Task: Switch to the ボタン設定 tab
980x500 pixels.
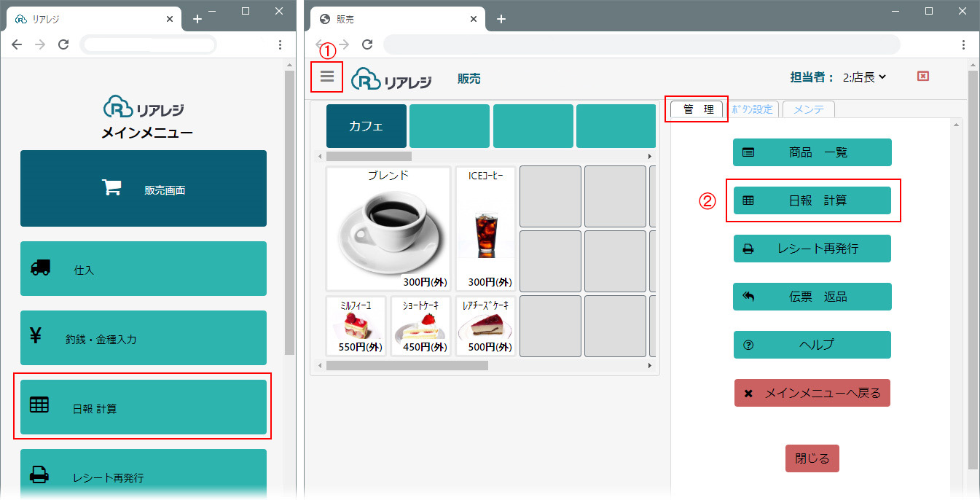Action: coord(753,109)
